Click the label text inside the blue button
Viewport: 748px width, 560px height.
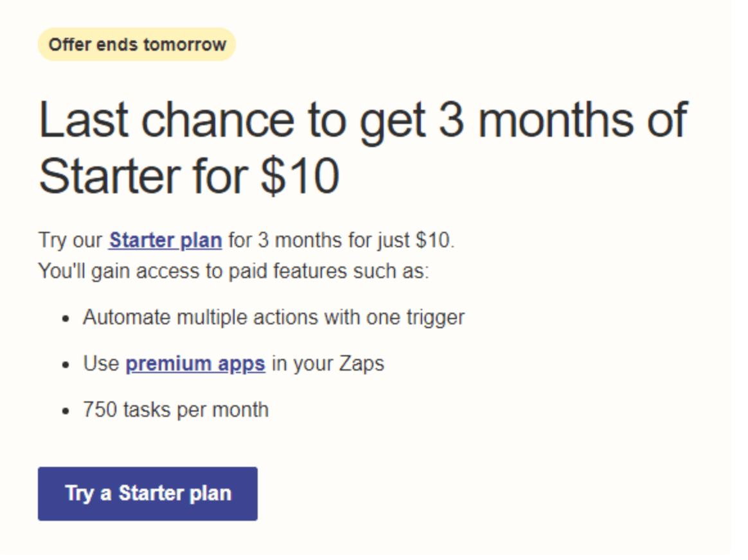[148, 493]
